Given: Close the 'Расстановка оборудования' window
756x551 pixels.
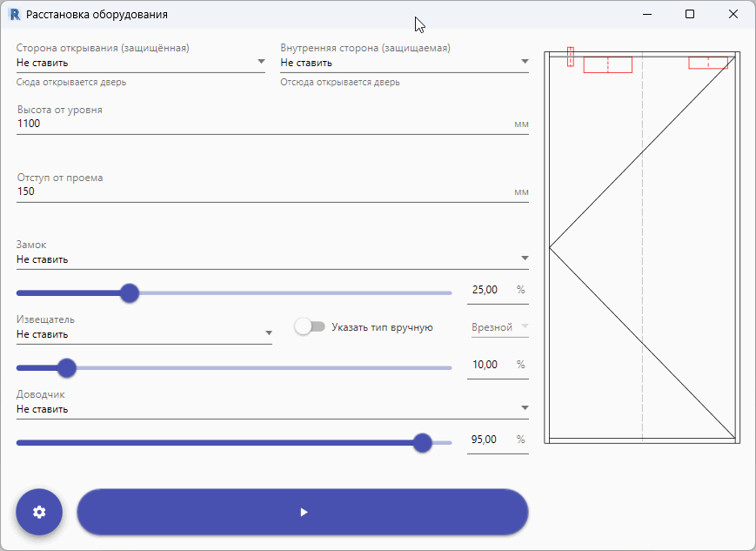Looking at the screenshot, I should (733, 14).
